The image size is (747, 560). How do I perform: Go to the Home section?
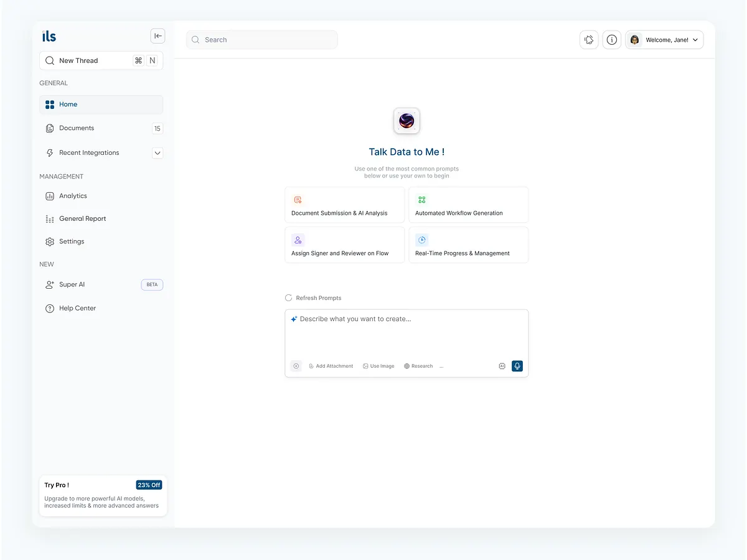(68, 104)
